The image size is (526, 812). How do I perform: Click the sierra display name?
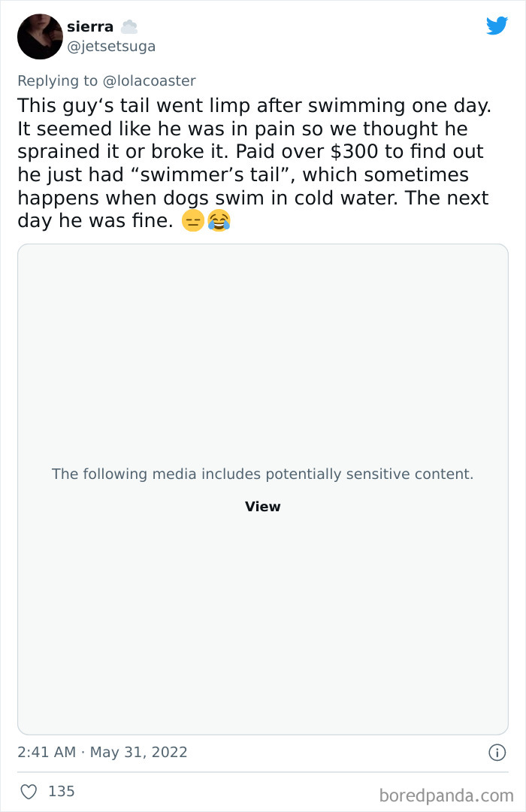[90, 27]
